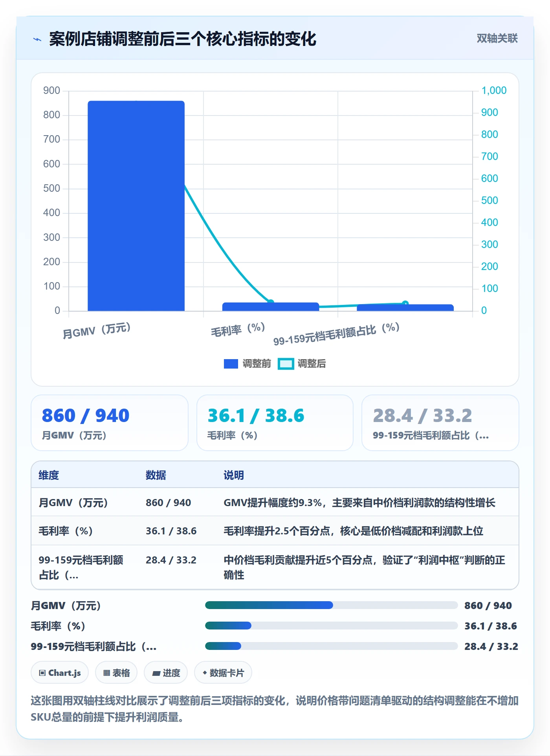Click the footer summary paragraph
This screenshot has height=756, width=550.
[x=275, y=709]
